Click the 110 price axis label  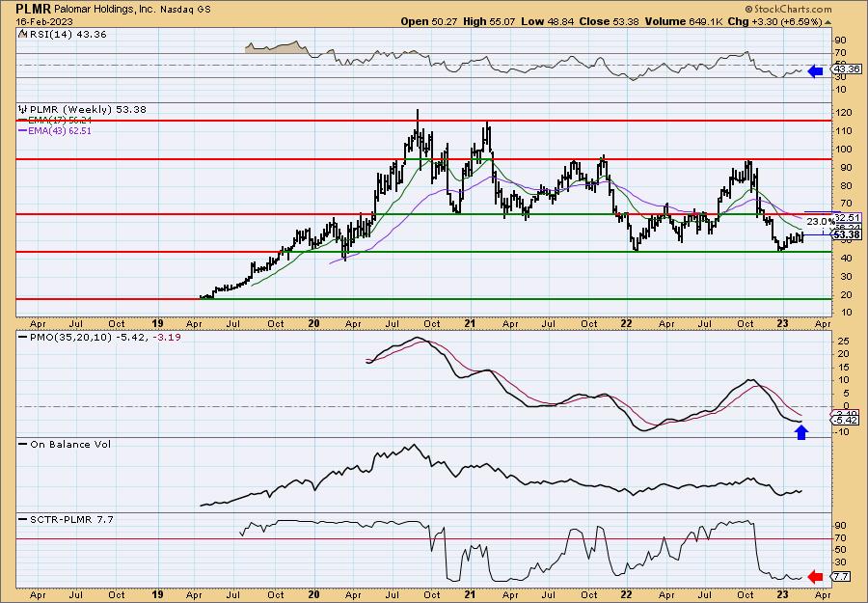coord(842,130)
